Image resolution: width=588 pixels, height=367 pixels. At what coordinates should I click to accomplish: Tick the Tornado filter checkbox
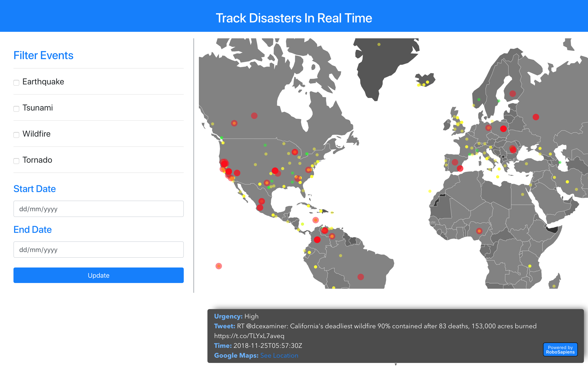click(x=16, y=161)
